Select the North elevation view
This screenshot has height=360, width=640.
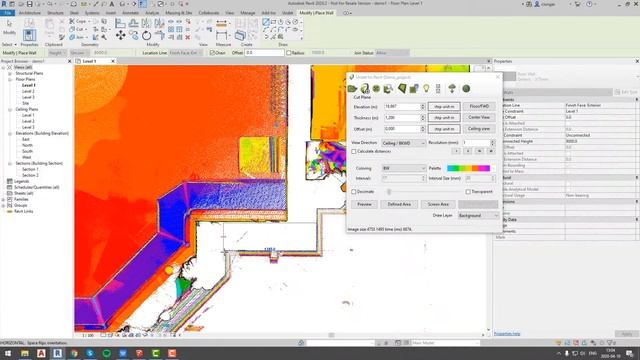[27, 145]
